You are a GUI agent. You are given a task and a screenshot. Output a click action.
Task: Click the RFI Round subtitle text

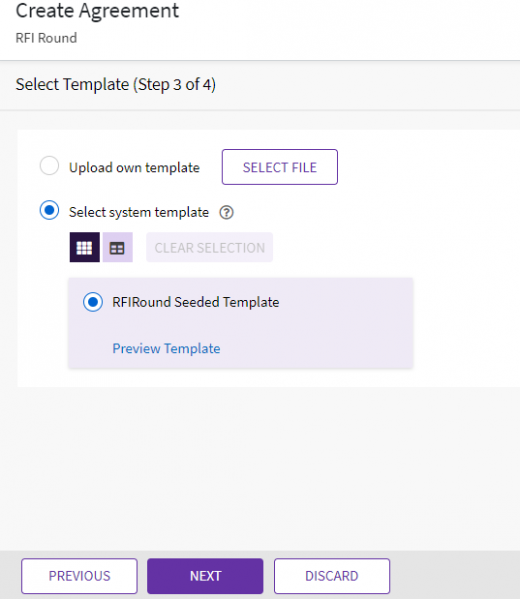click(x=46, y=38)
